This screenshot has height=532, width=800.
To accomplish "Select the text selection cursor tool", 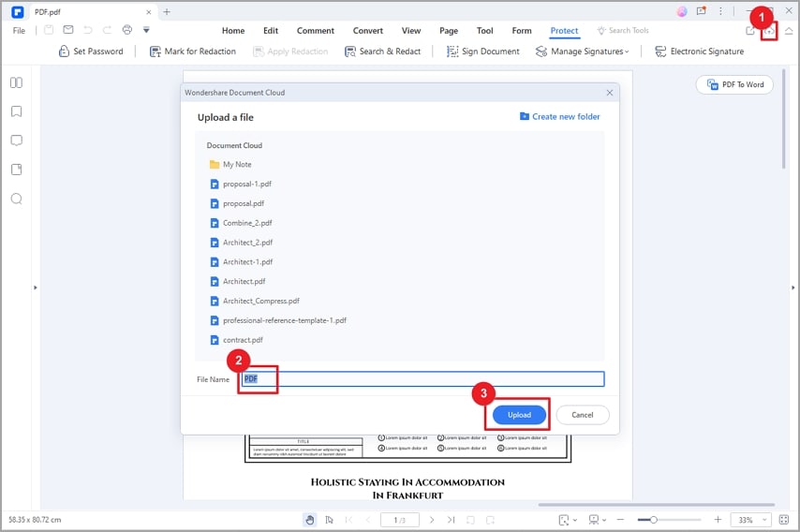I will 329,520.
